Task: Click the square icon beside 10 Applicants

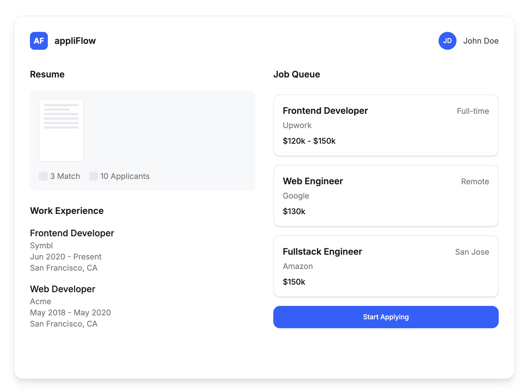Action: tap(93, 176)
